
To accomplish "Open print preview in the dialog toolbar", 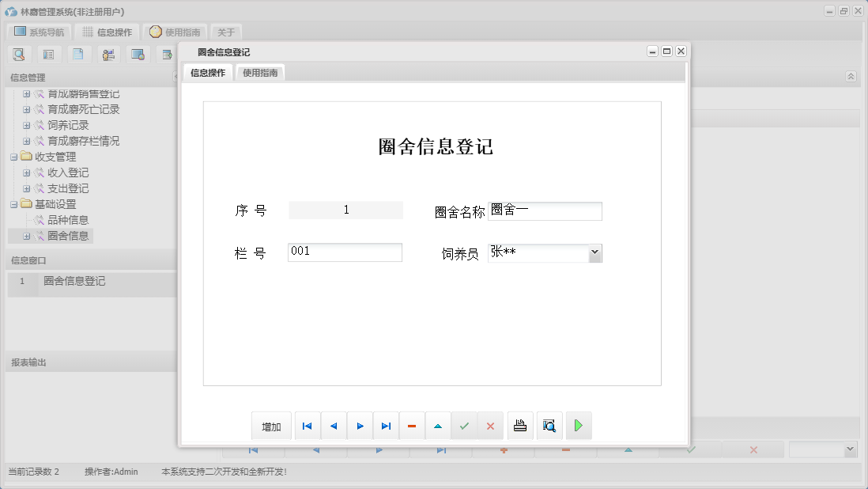I will (549, 425).
